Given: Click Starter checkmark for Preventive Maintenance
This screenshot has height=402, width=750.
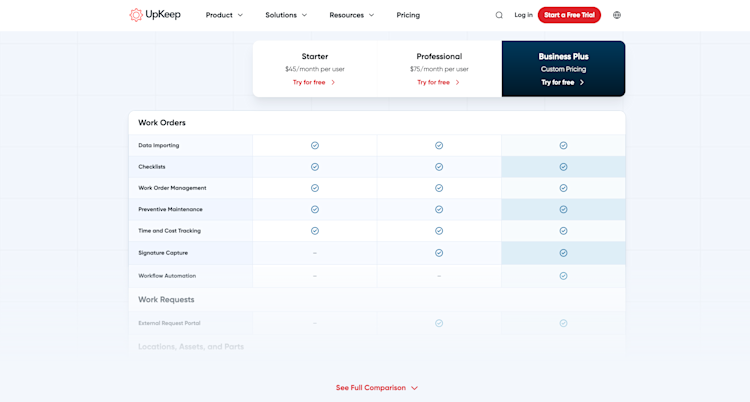Looking at the screenshot, I should [315, 210].
